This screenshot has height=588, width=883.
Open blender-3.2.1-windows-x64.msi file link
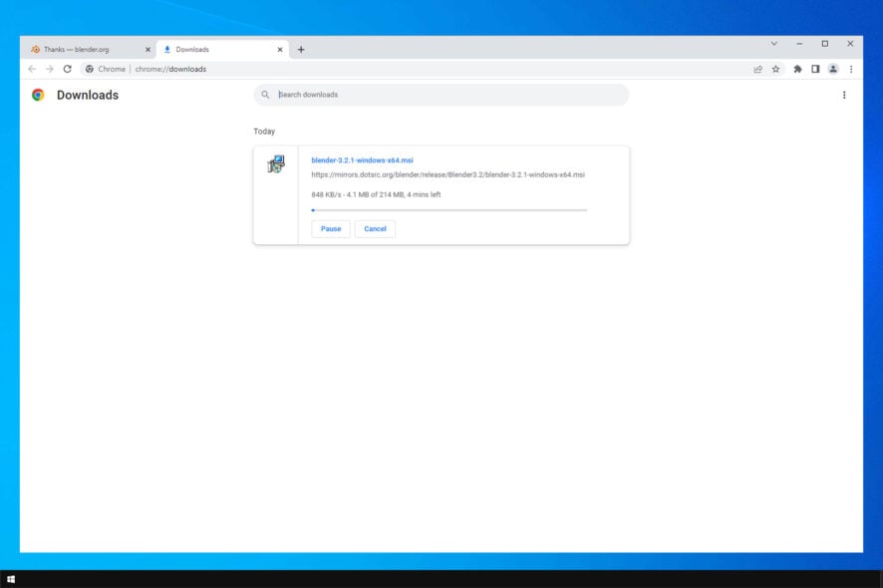click(x=362, y=159)
